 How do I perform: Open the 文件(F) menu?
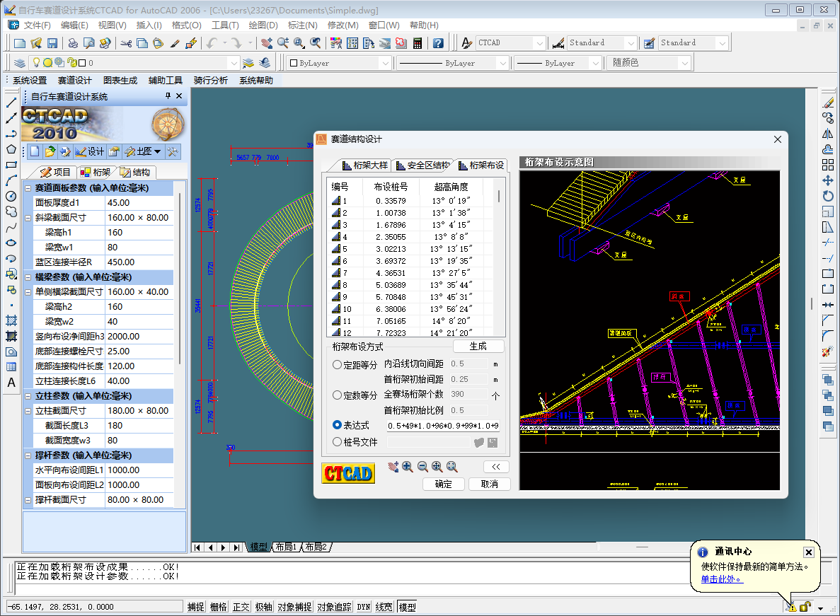tap(37, 25)
